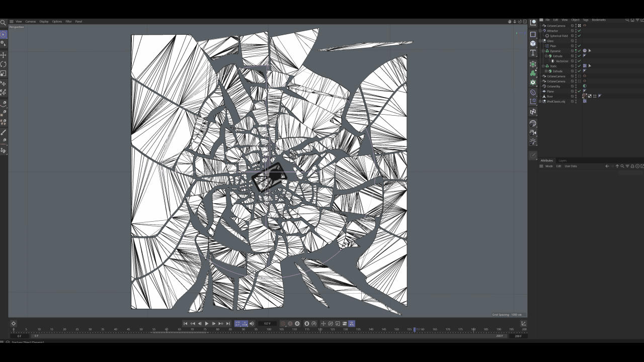The height and width of the screenshot is (362, 644).
Task: Click the keyframe diamond icon left of timeline
Action: coord(14,324)
